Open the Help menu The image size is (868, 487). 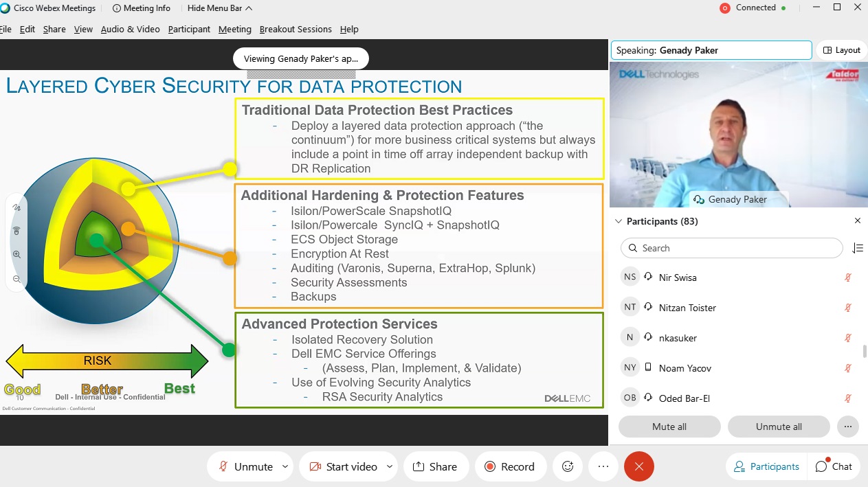349,30
